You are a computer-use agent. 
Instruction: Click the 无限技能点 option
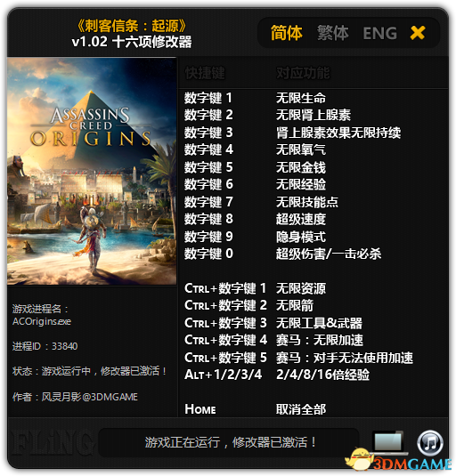click(x=307, y=202)
